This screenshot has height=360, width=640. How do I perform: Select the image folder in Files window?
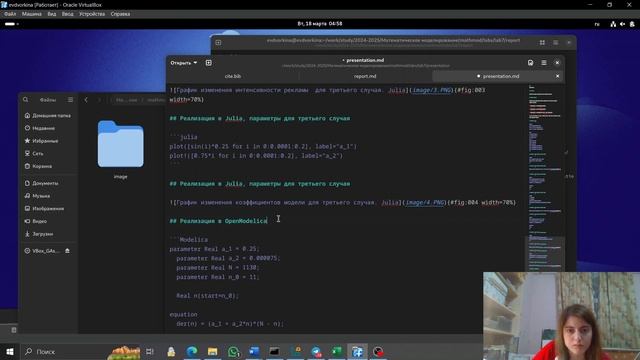120,149
